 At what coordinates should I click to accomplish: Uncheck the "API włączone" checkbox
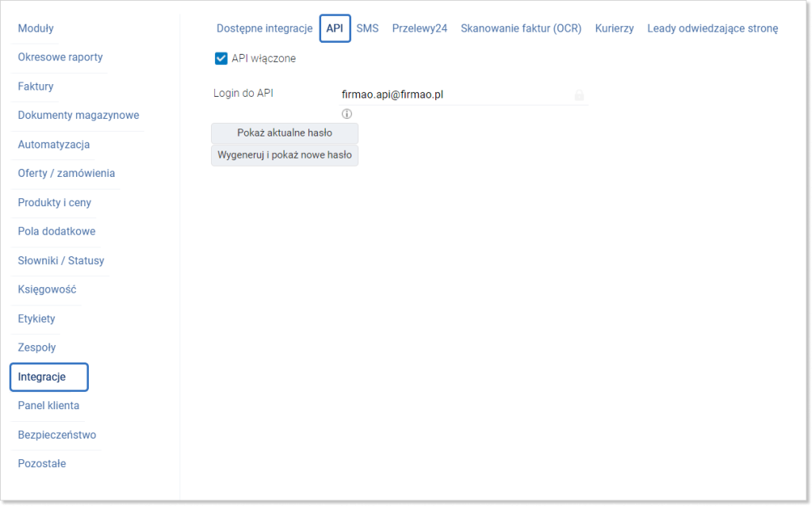(x=221, y=59)
